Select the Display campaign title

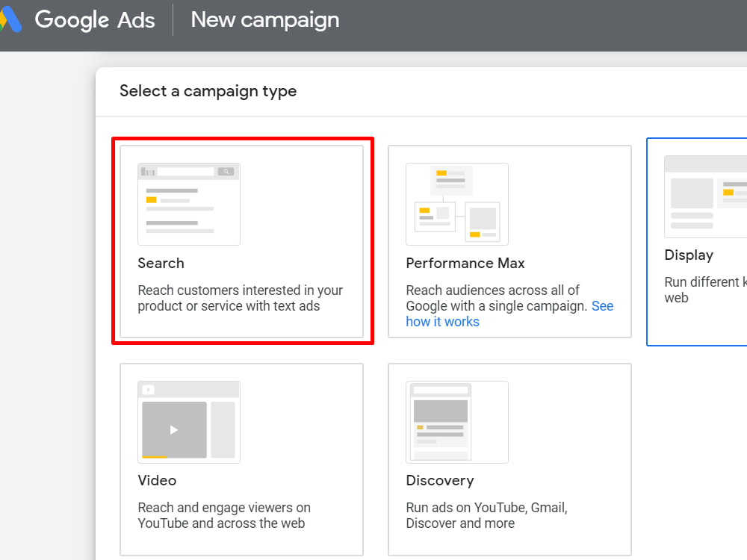[x=689, y=255]
